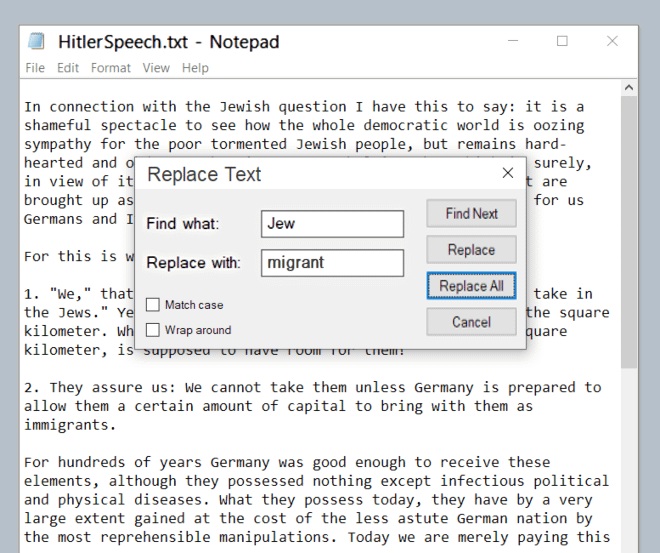
Task: Open the Help menu
Action: pos(195,68)
